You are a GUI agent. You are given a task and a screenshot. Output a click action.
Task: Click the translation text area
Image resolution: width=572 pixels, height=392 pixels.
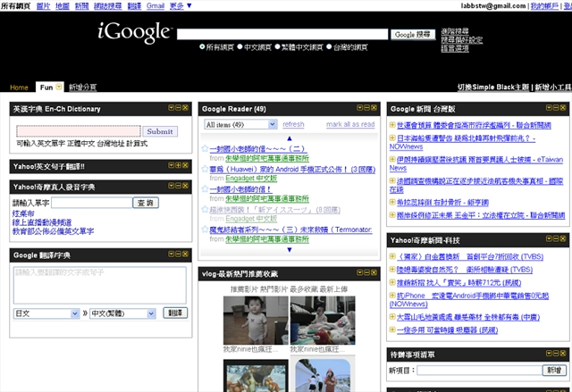click(x=99, y=285)
